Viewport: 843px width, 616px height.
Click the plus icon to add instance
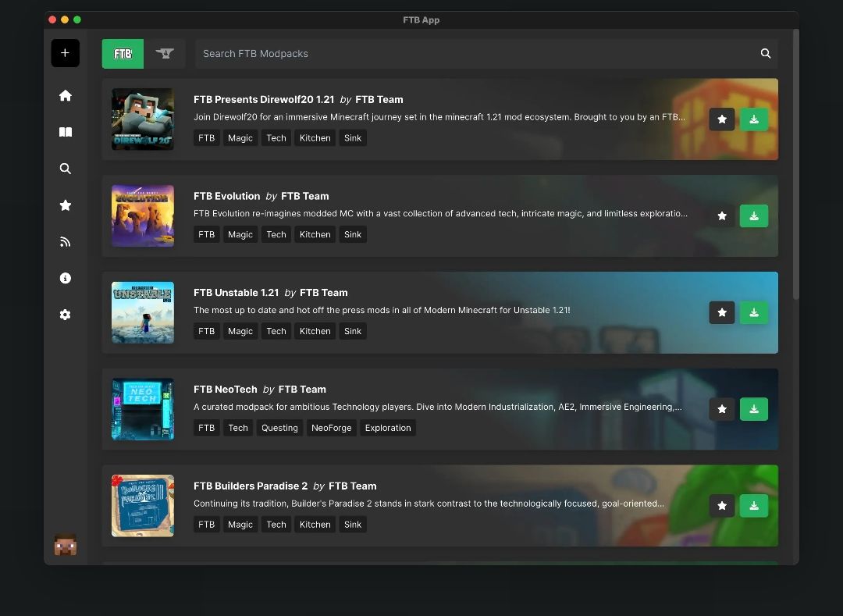(65, 53)
